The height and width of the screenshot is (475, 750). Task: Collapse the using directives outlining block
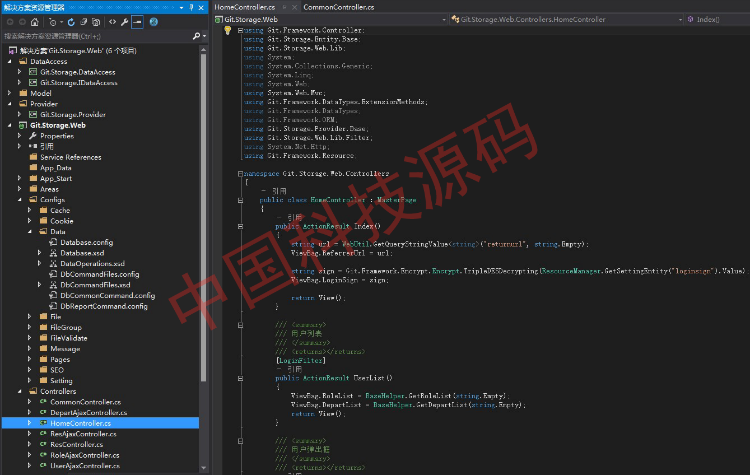click(x=238, y=31)
